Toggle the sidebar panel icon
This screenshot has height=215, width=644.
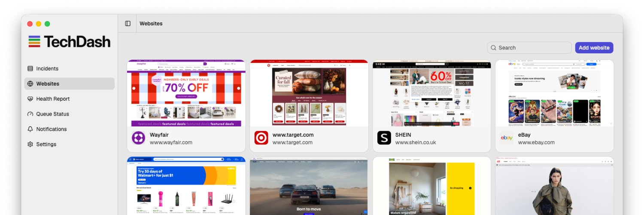click(x=128, y=24)
